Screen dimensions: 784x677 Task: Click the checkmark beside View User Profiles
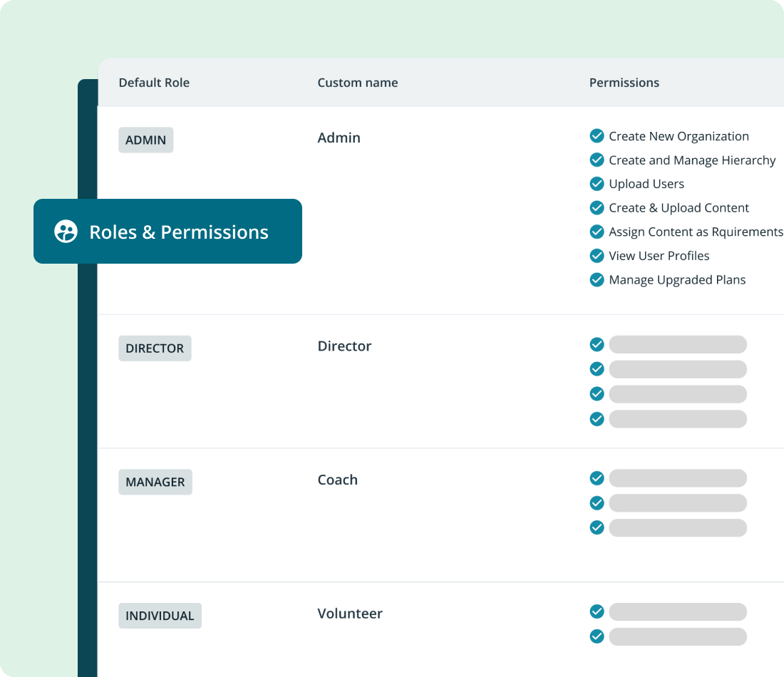[x=597, y=255]
